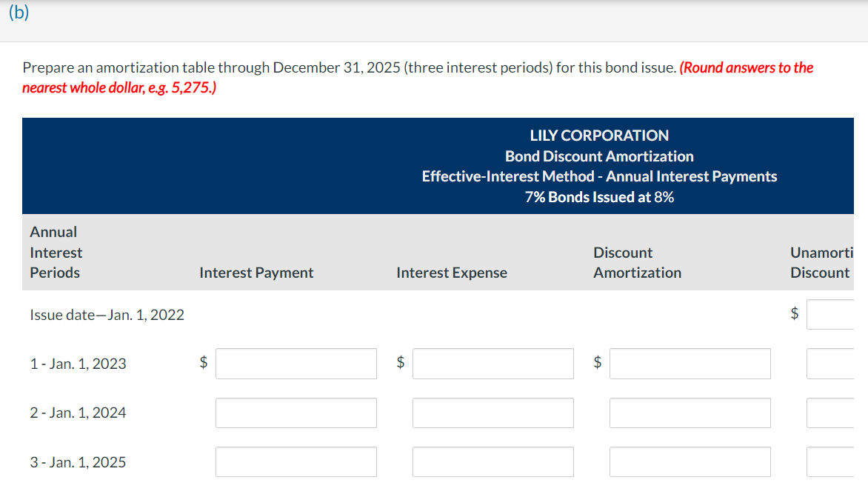868x497 pixels.
Task: Click the rightmost field on the Jan. 1, 2025 row
Action: coord(837,461)
